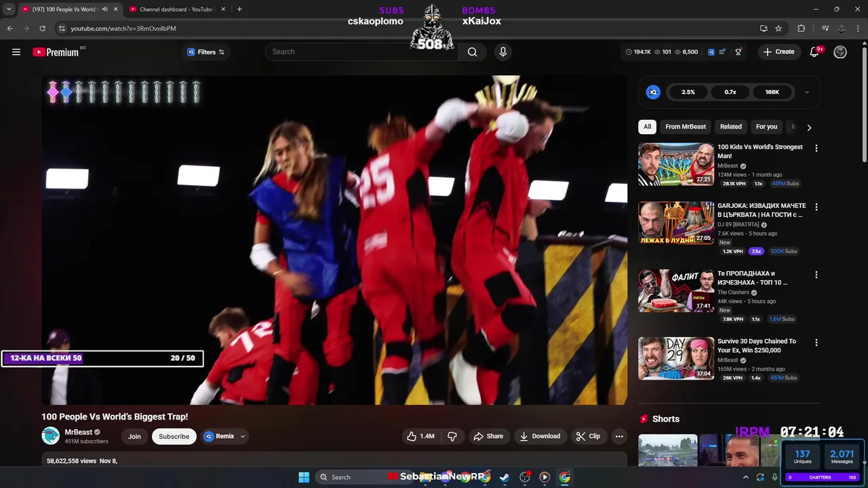Click the vidIQ Remix button
Image resolution: width=868 pixels, height=488 pixels.
click(219, 436)
